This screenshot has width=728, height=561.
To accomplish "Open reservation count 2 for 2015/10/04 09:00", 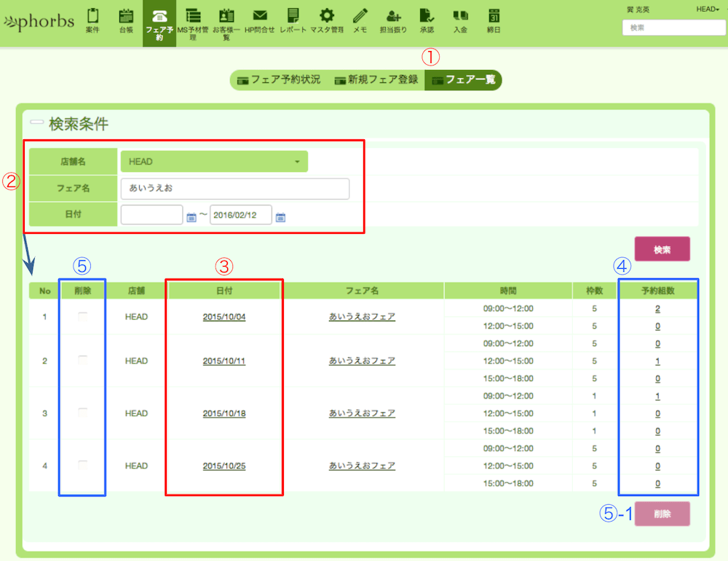I will (x=657, y=309).
